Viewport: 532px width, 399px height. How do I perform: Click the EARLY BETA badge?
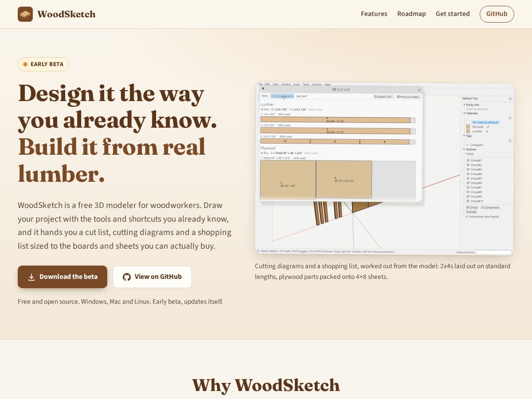tap(43, 64)
